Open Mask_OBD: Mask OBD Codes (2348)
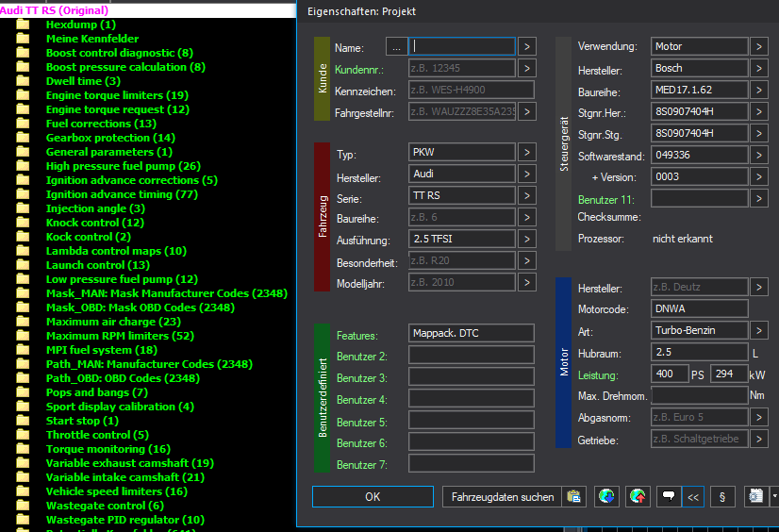 tap(141, 308)
